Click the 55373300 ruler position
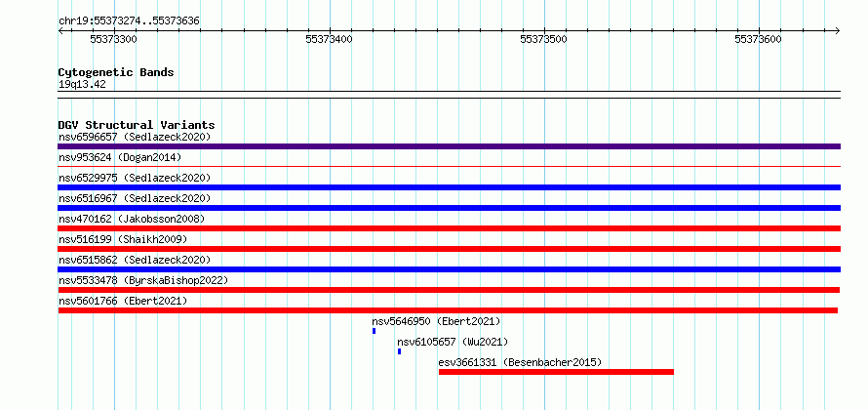Viewport: 868px width, 410px height. click(113, 39)
